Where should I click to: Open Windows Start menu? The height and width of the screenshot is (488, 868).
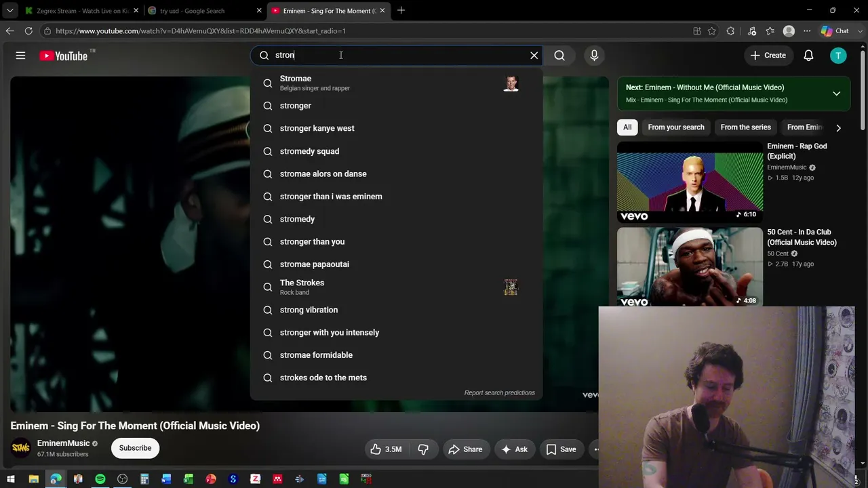click(x=11, y=479)
